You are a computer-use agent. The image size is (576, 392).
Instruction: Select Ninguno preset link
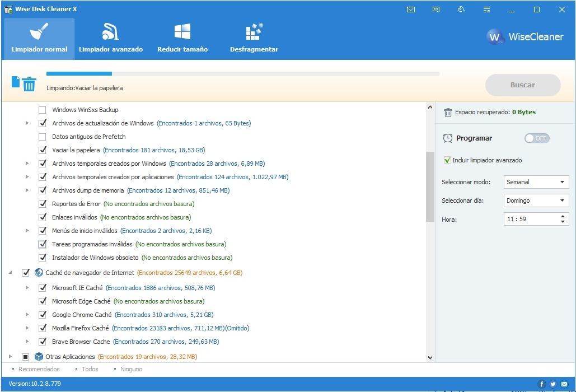(x=131, y=369)
